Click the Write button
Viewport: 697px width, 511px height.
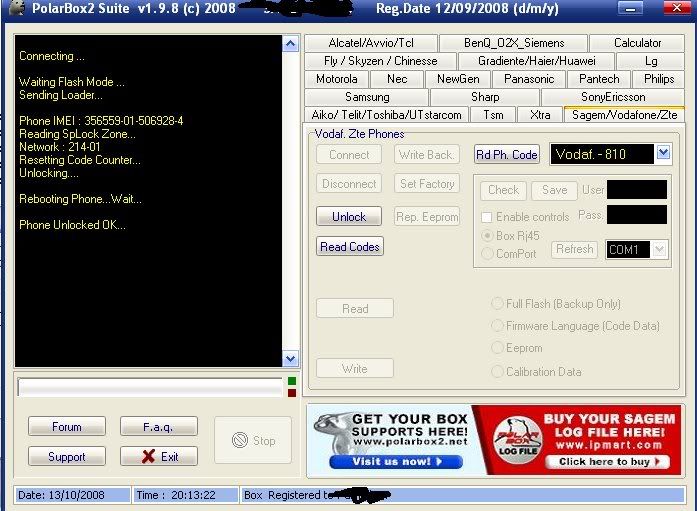coord(355,368)
